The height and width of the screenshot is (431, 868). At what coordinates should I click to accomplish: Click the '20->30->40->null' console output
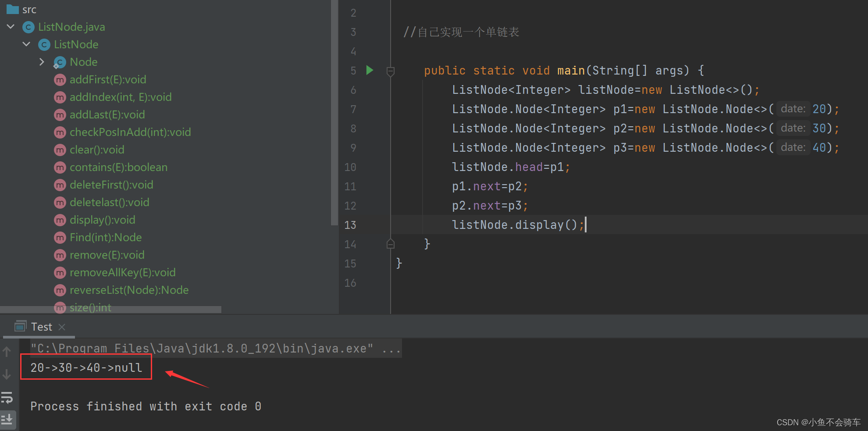[86, 367]
